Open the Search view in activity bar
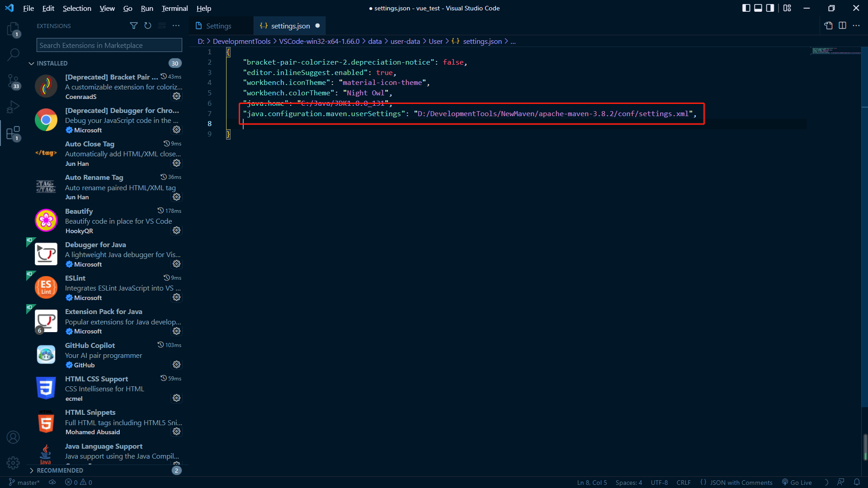Viewport: 868px width, 488px height. pyautogui.click(x=13, y=55)
